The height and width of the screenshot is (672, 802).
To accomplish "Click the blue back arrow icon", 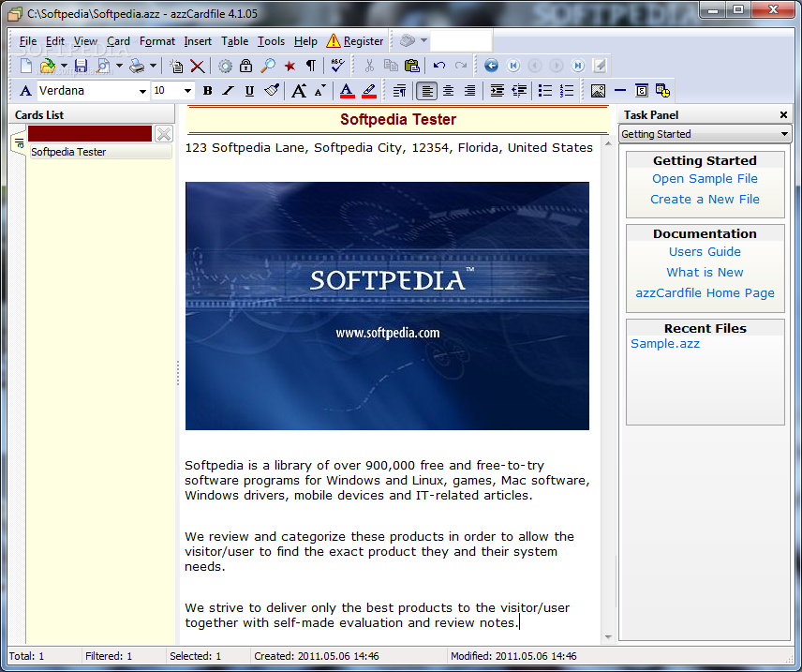I will point(491,66).
